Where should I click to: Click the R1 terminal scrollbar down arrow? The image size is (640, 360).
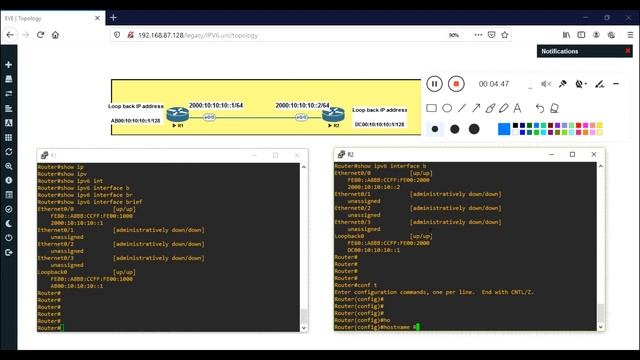click(x=304, y=328)
